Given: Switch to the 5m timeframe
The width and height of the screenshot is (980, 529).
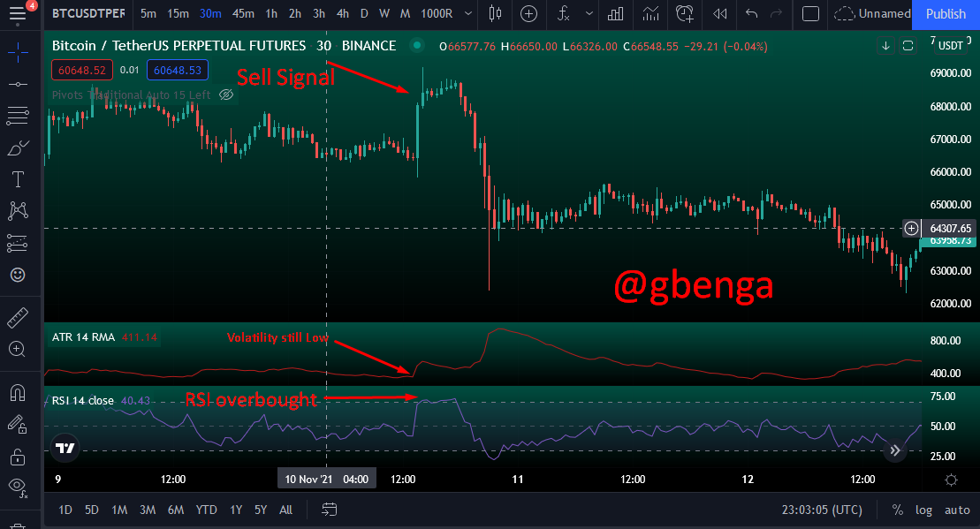Looking at the screenshot, I should pyautogui.click(x=148, y=14).
